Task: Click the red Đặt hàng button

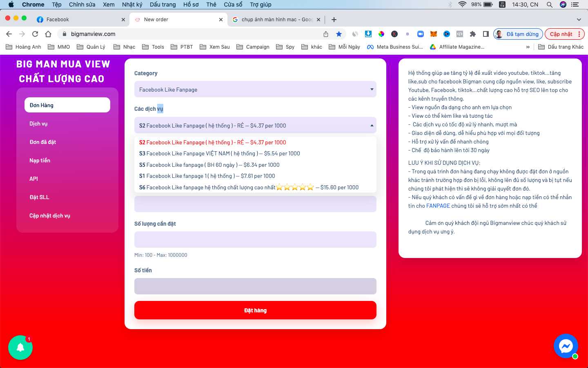Action: (x=255, y=310)
